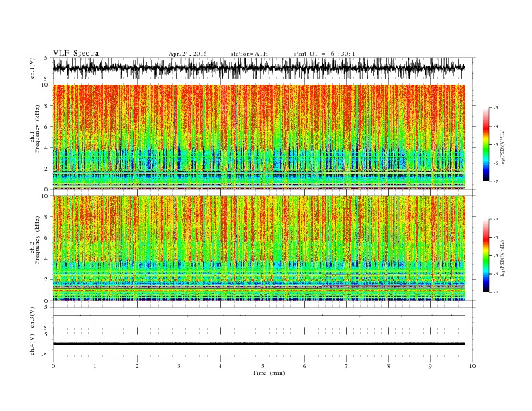Click the time axis tick label "1"
This screenshot has width=532, height=411.
coord(95,366)
